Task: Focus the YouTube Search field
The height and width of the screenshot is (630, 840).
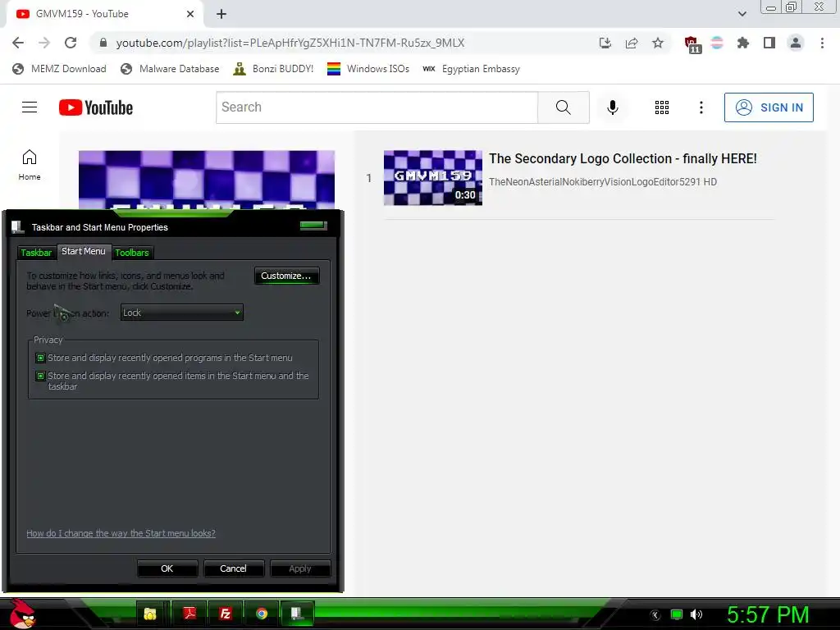Action: (377, 107)
